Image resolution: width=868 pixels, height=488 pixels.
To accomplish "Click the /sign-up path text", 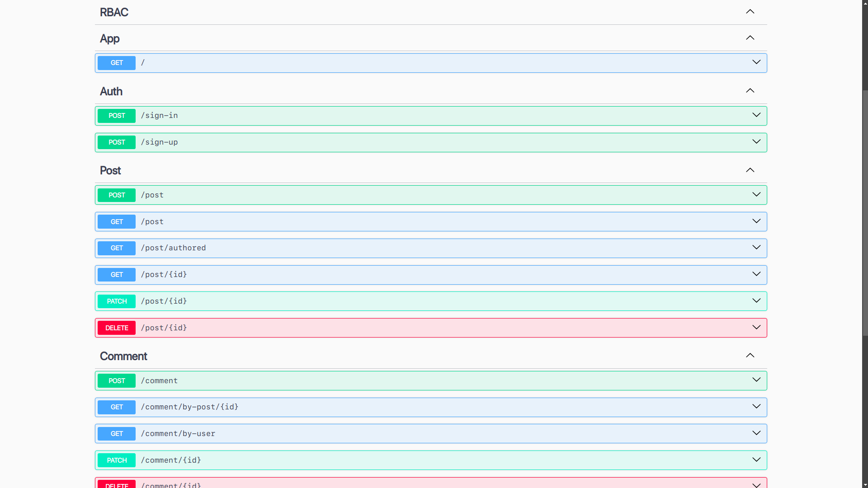I will point(159,142).
